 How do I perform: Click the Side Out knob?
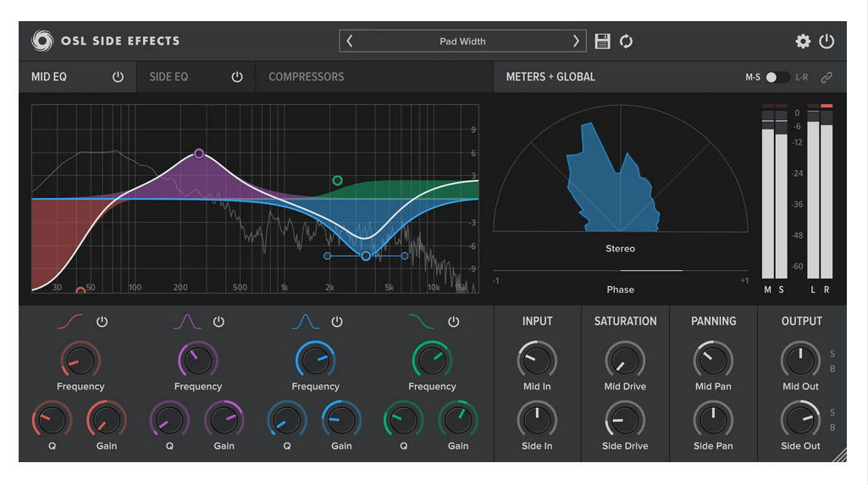coord(800,421)
